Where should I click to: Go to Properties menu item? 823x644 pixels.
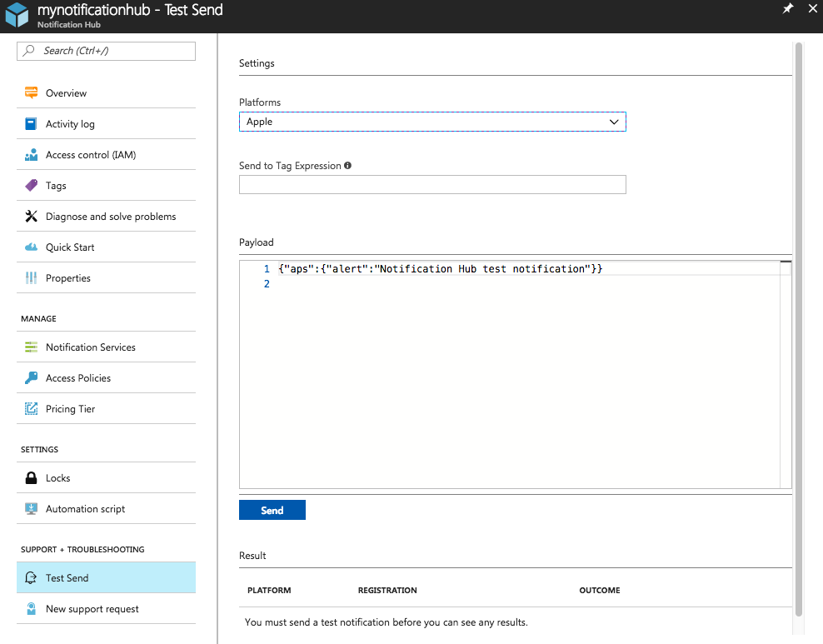(x=67, y=278)
